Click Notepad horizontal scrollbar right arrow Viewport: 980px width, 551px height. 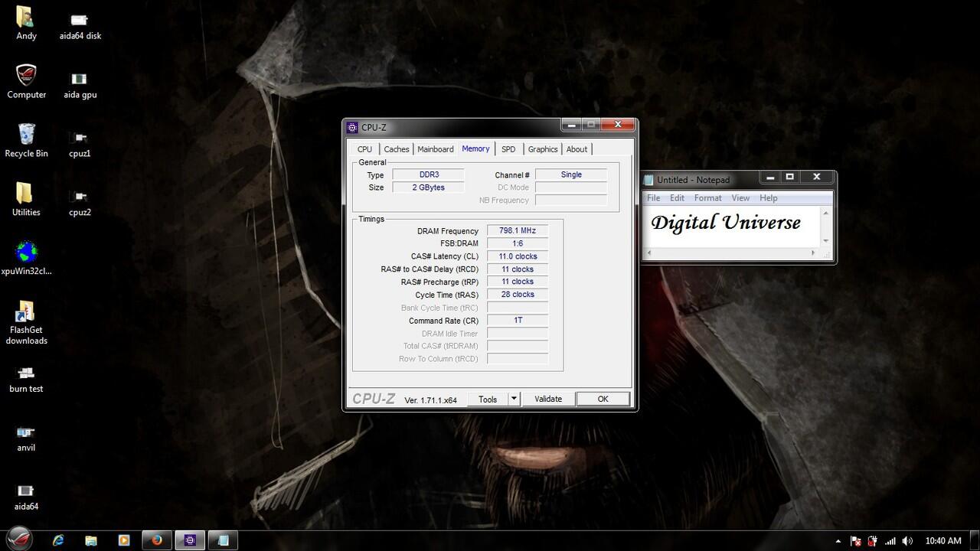(813, 253)
